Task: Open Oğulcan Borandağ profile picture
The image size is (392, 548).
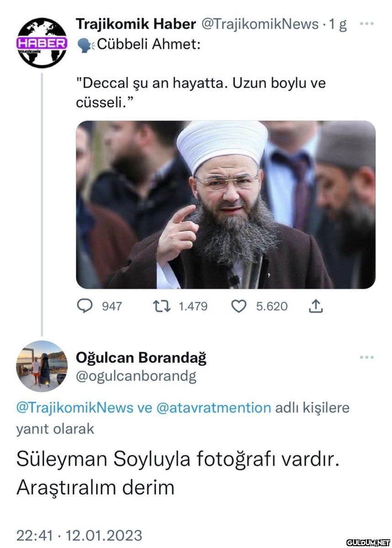Action: click(x=42, y=366)
